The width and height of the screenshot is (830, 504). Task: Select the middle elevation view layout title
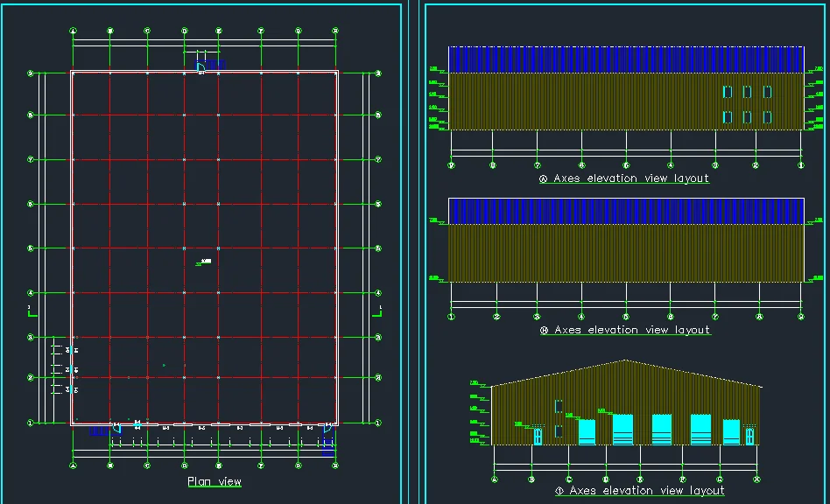(x=624, y=330)
